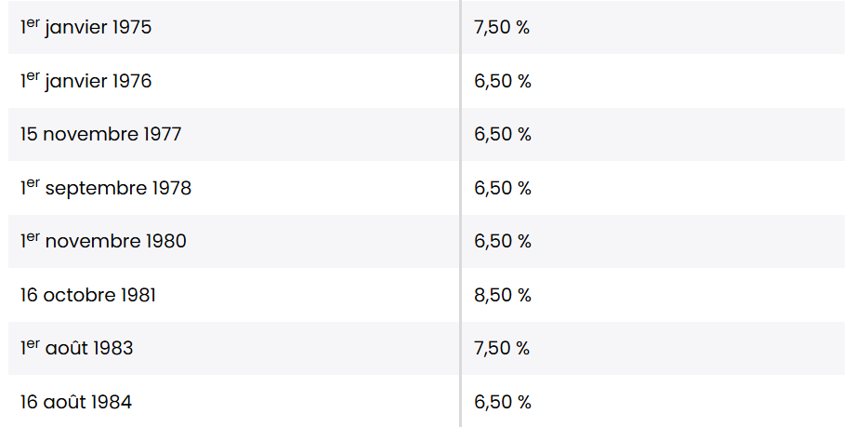Click the 6,50 % rate for 1978
The image size is (868, 427).
tap(502, 188)
